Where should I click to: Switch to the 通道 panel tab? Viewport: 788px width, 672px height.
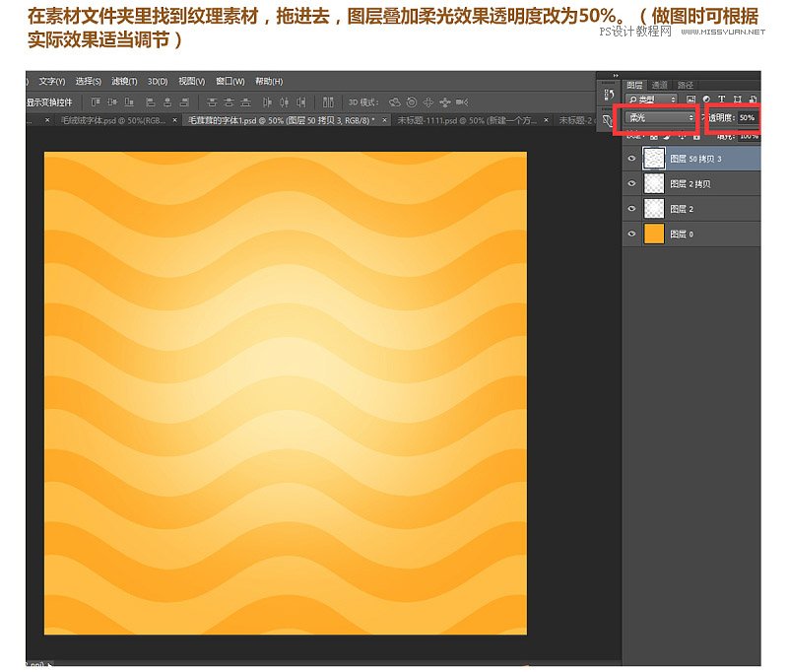pos(659,85)
